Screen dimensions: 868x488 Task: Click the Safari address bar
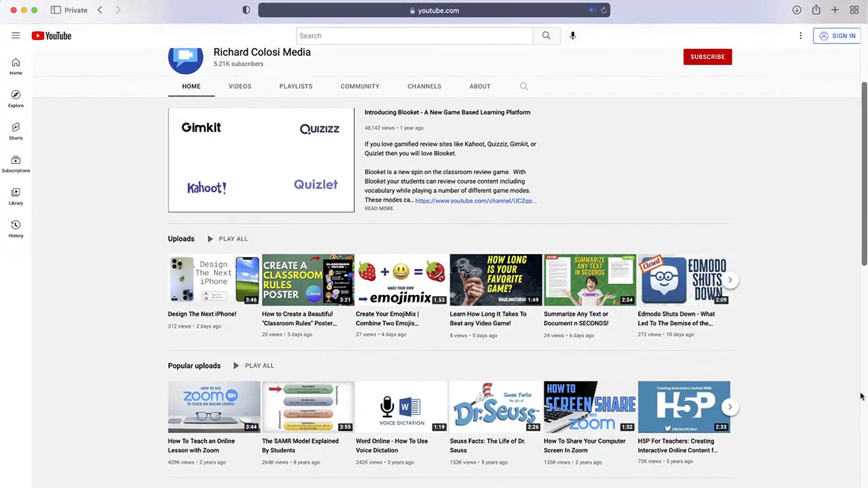pyautogui.click(x=434, y=10)
